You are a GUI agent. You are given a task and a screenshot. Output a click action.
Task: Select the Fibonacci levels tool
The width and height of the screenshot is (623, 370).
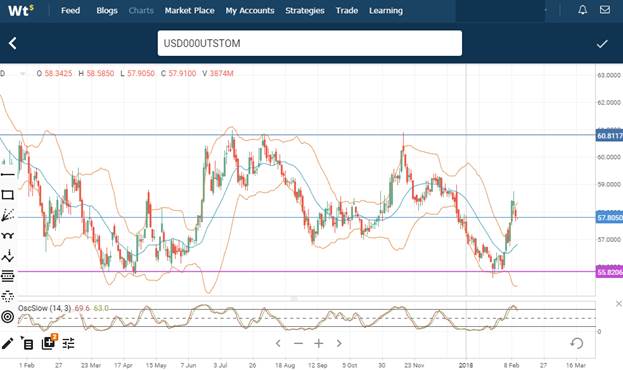[8, 276]
